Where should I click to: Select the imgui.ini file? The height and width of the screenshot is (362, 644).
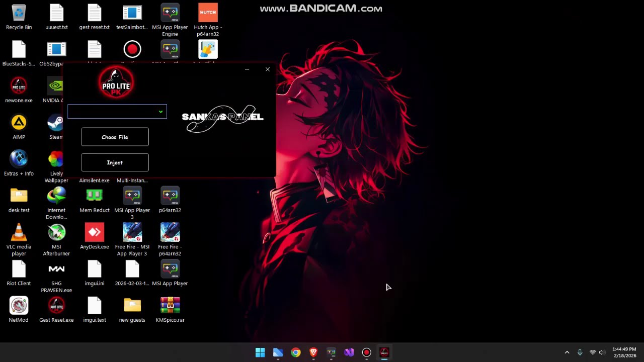[94, 273]
